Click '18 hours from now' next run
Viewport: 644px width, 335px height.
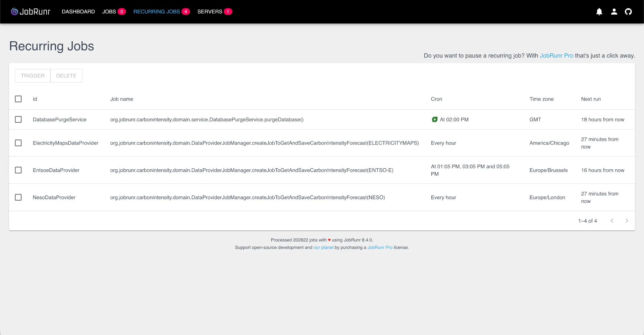(x=602, y=119)
